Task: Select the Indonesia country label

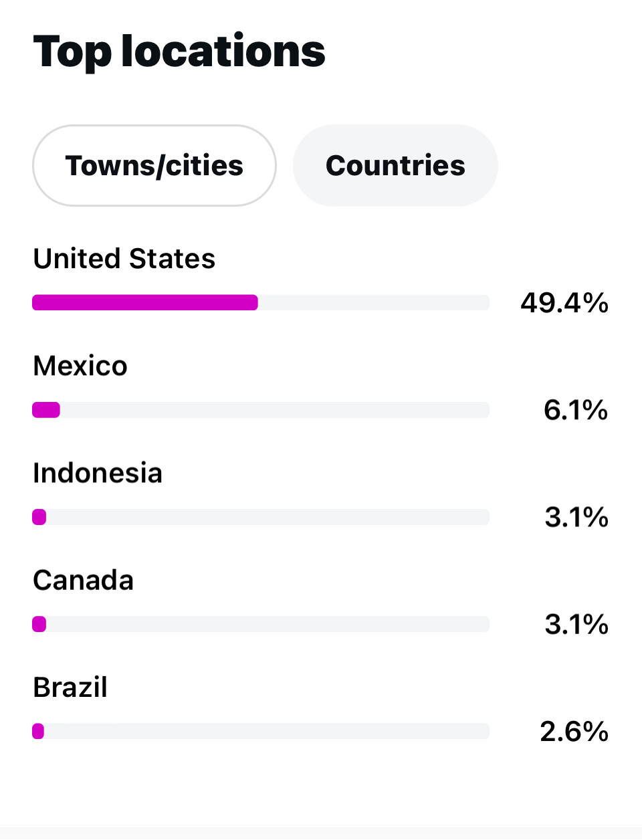Action: pyautogui.click(x=98, y=473)
